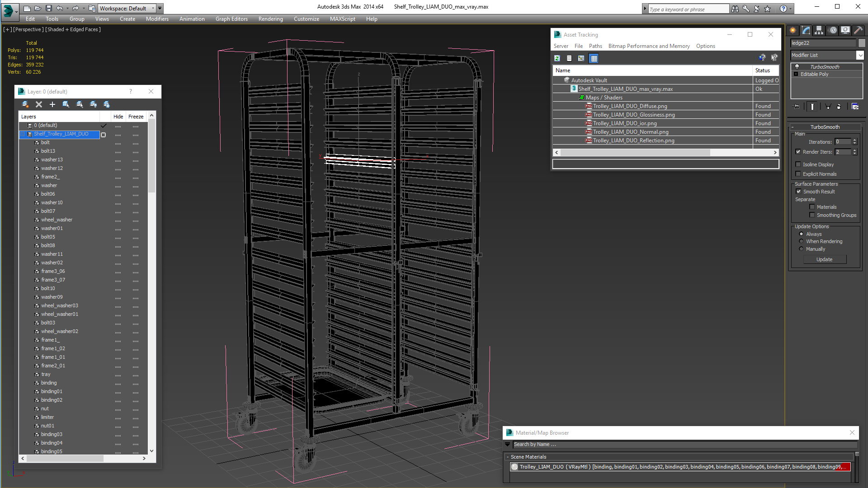Expand the Editable Poly modifier subtree
868x488 pixels.
[796, 74]
